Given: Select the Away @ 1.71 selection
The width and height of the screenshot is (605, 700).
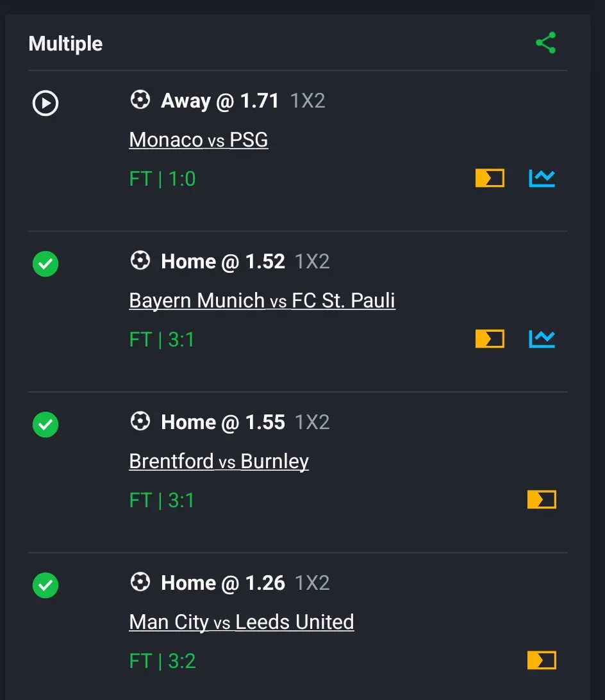Looking at the screenshot, I should point(219,101).
